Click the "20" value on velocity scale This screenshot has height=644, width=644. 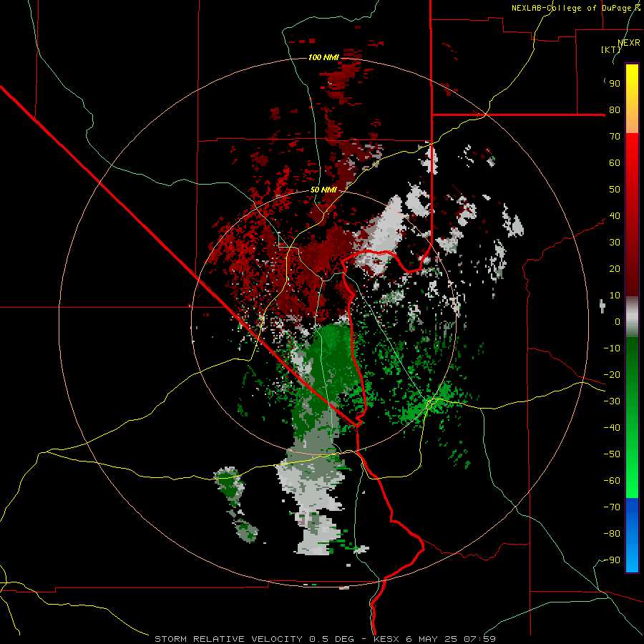pos(615,269)
